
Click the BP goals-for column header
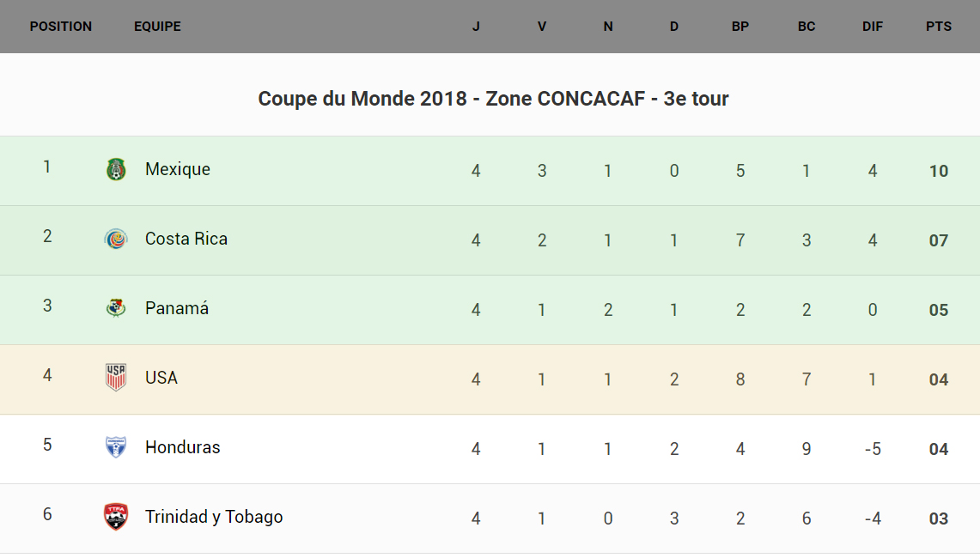coord(740,27)
